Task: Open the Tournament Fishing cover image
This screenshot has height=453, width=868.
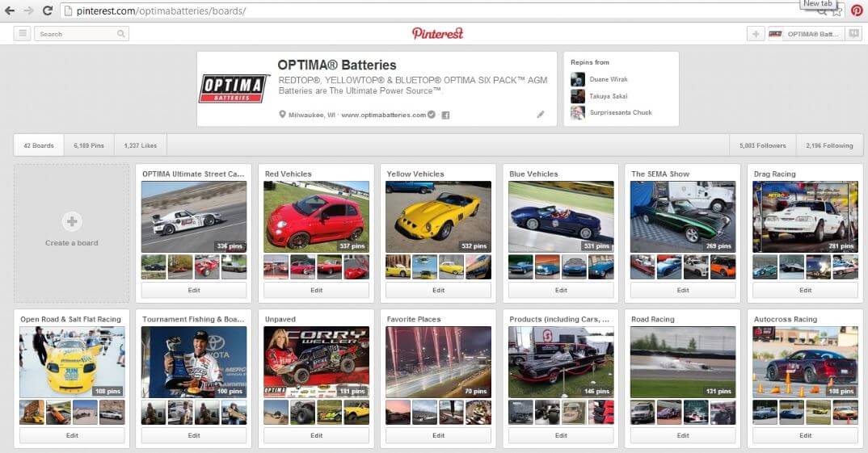Action: (194, 362)
